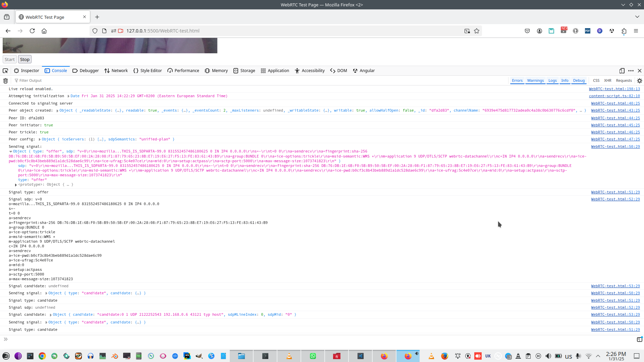Collapse the expanded offer signal Object
644x362 pixels.
[11, 152]
